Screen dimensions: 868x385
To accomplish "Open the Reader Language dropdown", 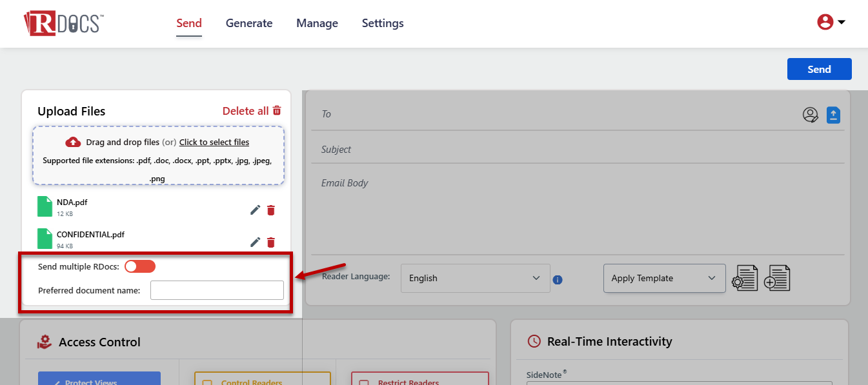I will [x=475, y=278].
